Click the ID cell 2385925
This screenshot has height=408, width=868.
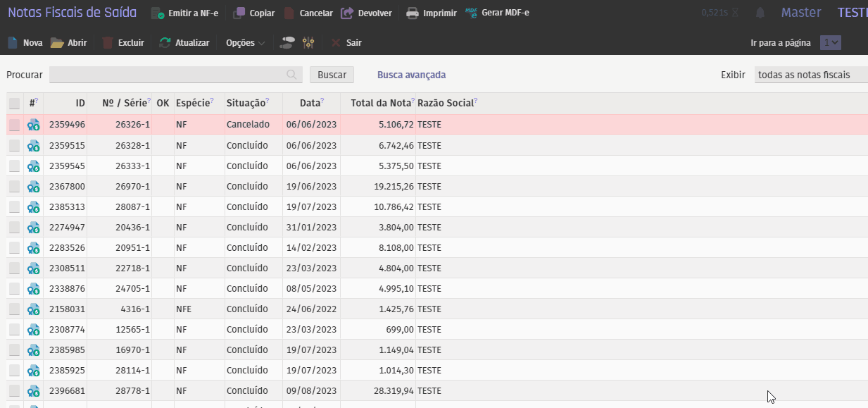(x=67, y=370)
